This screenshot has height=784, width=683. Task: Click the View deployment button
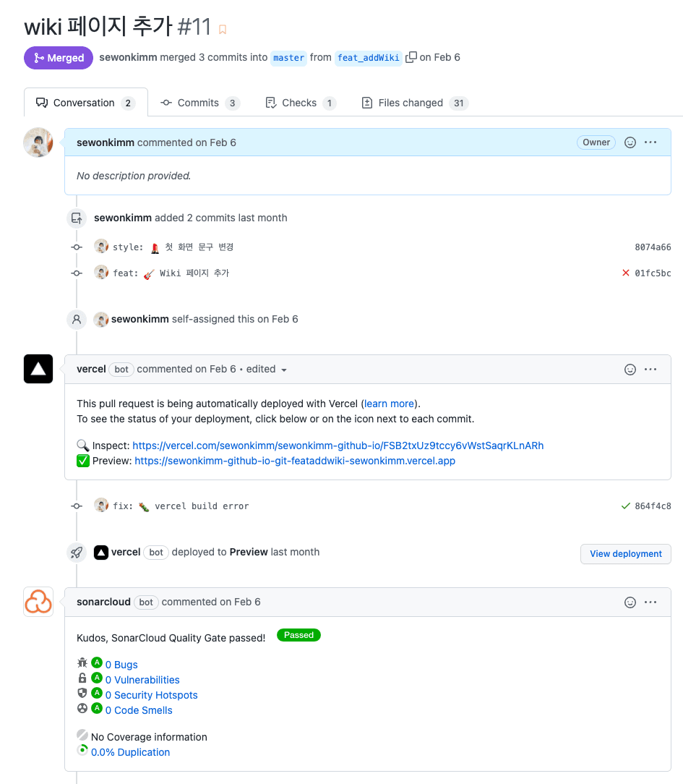625,554
